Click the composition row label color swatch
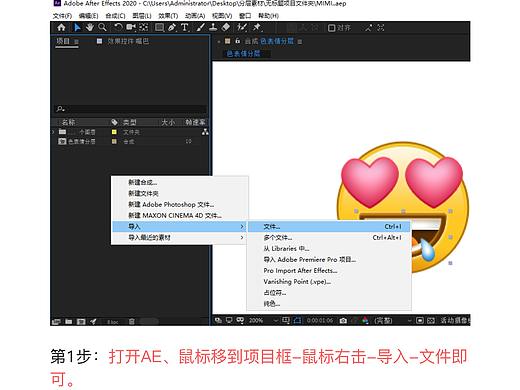This screenshot has height=390, width=520. (x=114, y=141)
